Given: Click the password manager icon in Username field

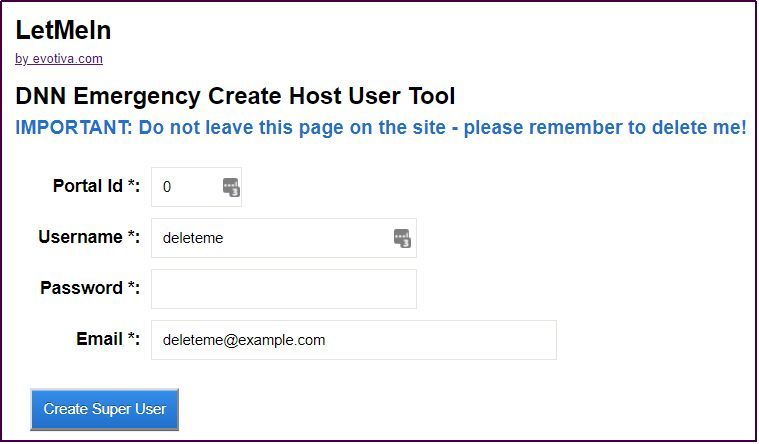Looking at the screenshot, I should coord(402,238).
